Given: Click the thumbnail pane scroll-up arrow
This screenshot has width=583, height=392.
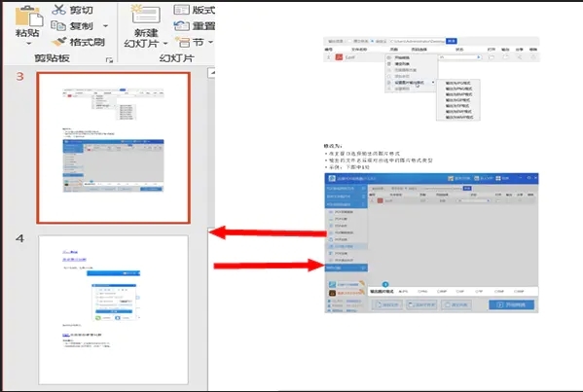Looking at the screenshot, I should [211, 72].
